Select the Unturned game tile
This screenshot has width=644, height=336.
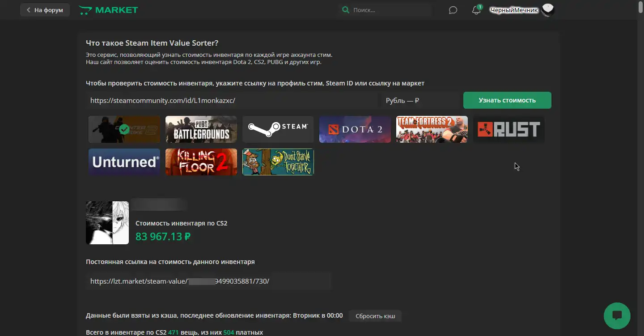point(124,162)
